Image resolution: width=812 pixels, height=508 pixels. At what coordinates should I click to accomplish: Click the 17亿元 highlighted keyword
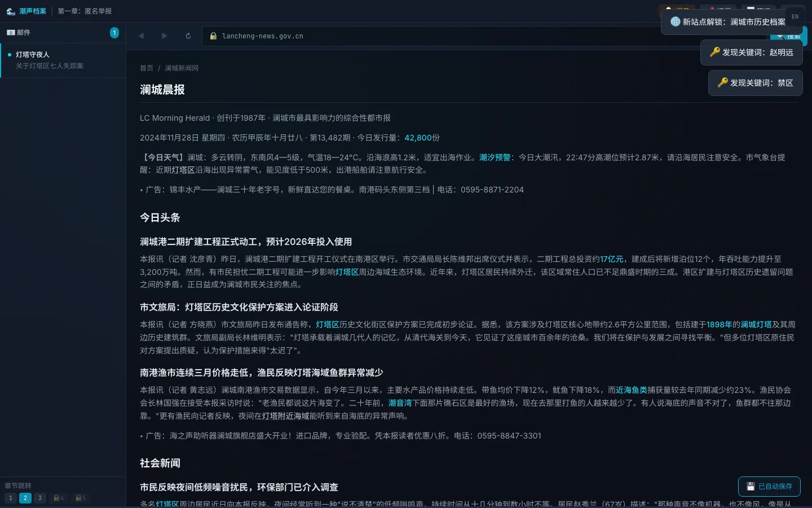(612, 259)
